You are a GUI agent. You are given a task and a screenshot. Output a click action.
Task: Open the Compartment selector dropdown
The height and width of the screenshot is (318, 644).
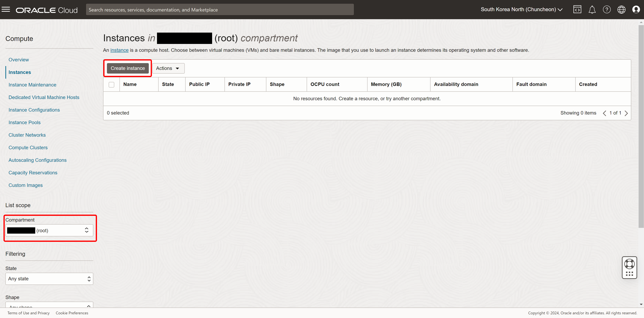[x=49, y=230]
